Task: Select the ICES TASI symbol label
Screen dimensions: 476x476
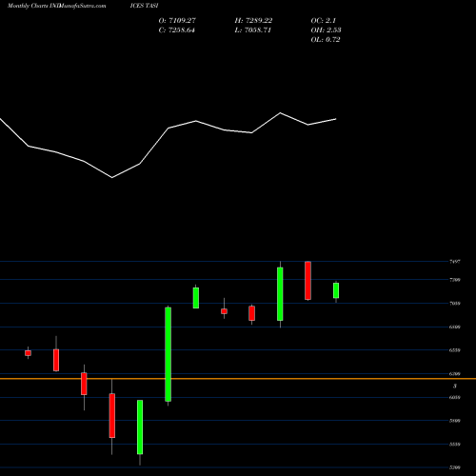Action: (x=144, y=6)
